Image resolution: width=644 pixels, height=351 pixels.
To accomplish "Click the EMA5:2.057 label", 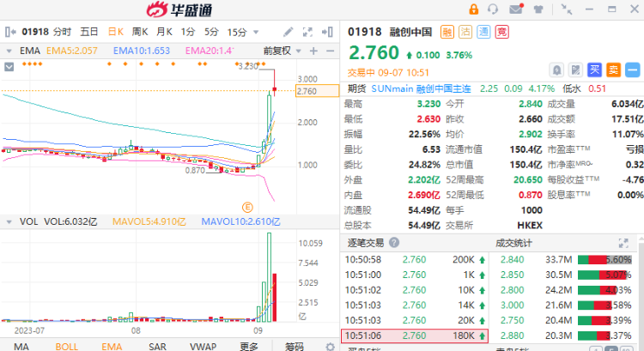I will (72, 51).
